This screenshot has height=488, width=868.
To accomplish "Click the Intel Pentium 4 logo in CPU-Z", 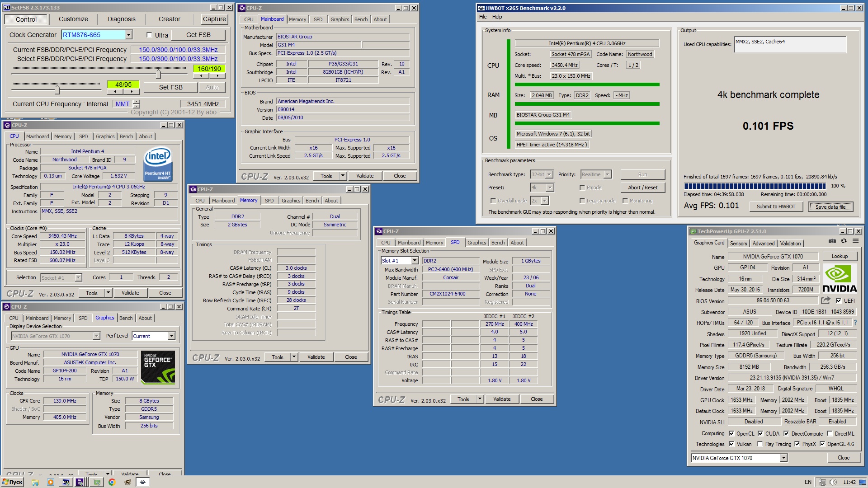I will 158,164.
